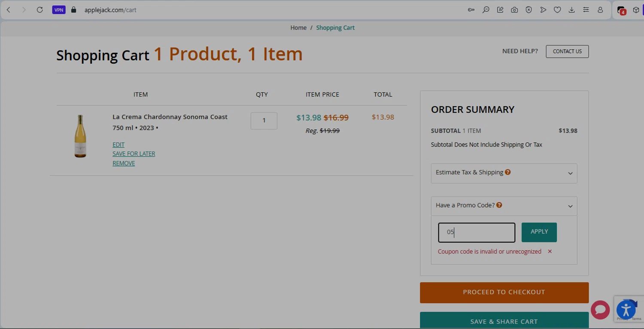Viewport: 644px width, 329px height.
Task: Open the ad blocker shield icon
Action: (529, 10)
